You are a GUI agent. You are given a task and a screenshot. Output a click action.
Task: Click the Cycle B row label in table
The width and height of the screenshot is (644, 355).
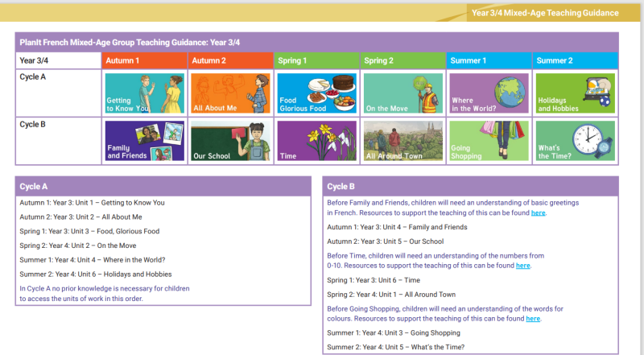tap(33, 124)
